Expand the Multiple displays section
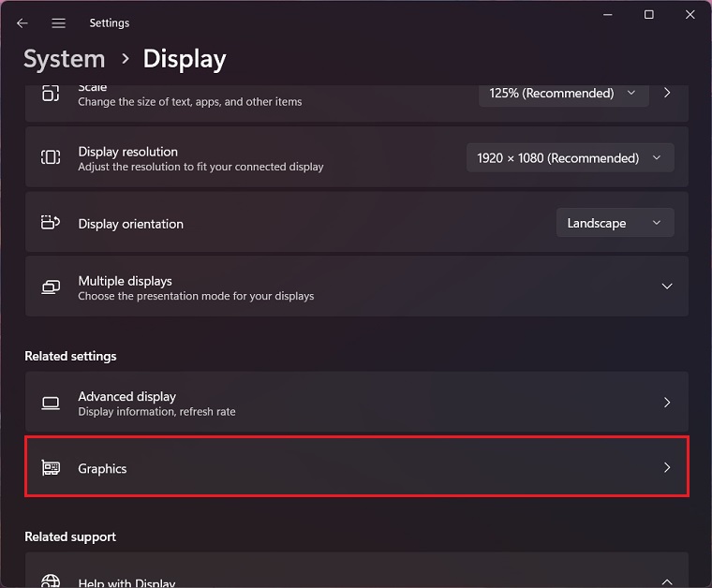 pyautogui.click(x=667, y=287)
